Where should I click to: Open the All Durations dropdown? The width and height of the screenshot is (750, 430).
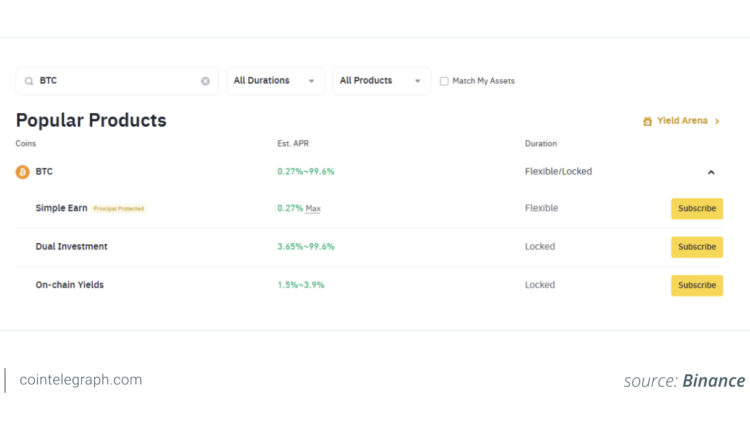275,81
